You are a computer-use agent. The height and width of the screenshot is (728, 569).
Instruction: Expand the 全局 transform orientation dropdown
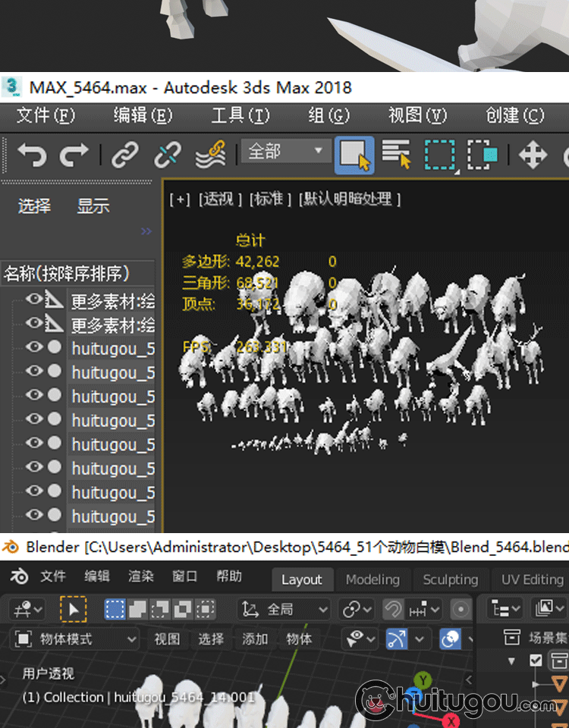[x=284, y=609]
